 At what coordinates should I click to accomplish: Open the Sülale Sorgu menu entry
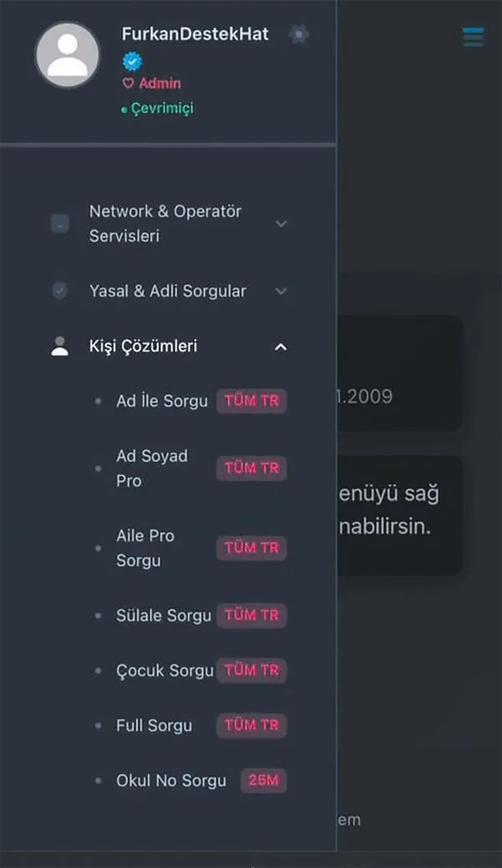click(x=164, y=616)
